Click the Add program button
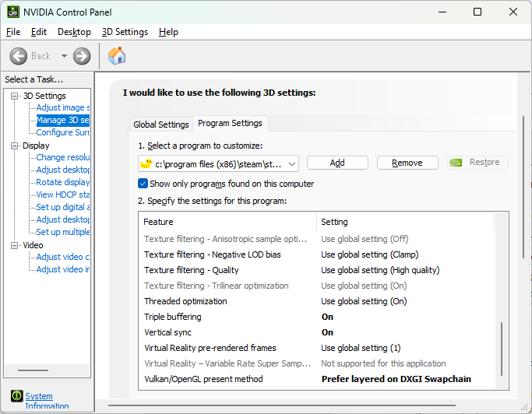Image resolution: width=532 pixels, height=414 pixels. pos(337,163)
